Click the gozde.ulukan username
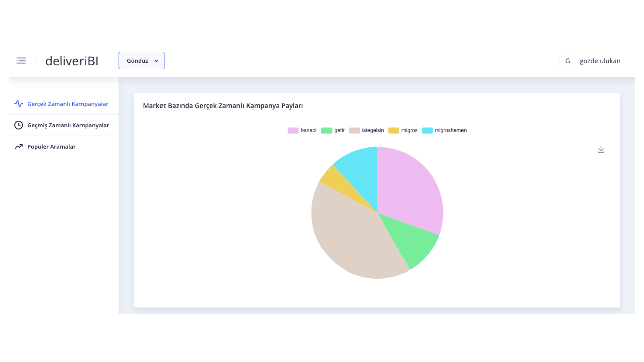The width and height of the screenshot is (644, 362). pos(600,61)
